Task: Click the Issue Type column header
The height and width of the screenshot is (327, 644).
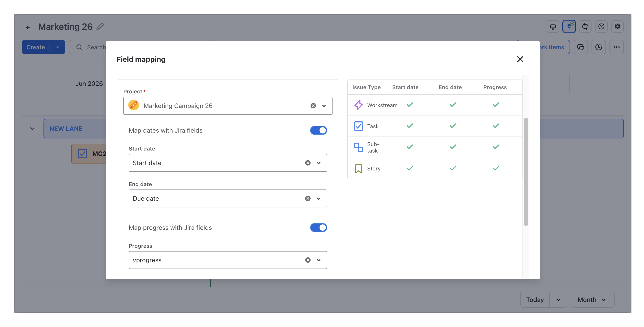Action: pos(366,87)
